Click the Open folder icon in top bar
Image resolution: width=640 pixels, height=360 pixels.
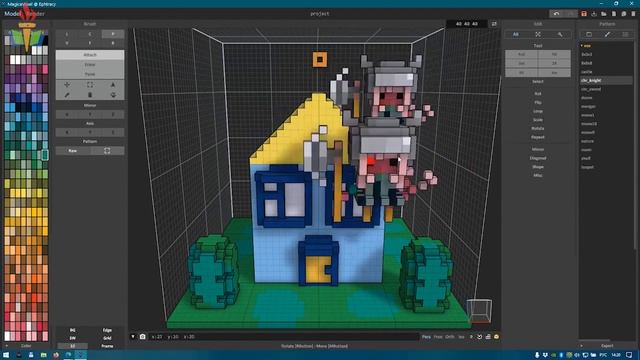tap(604, 14)
